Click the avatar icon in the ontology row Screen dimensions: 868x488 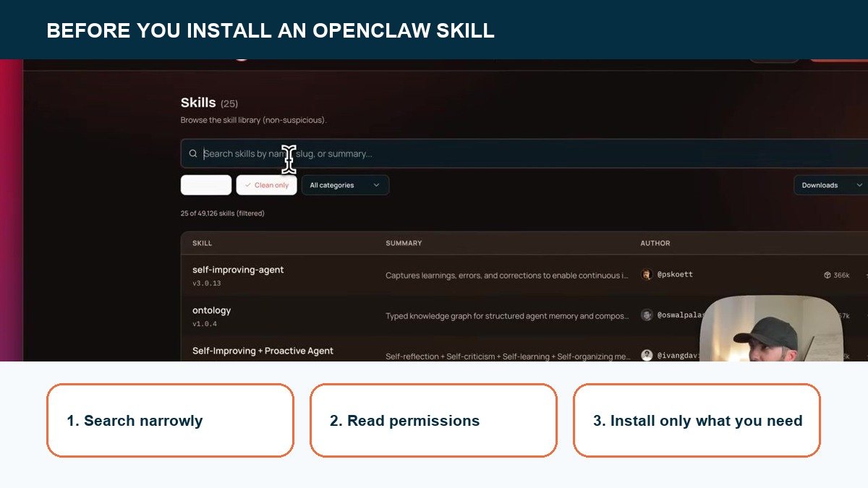pyautogui.click(x=647, y=315)
